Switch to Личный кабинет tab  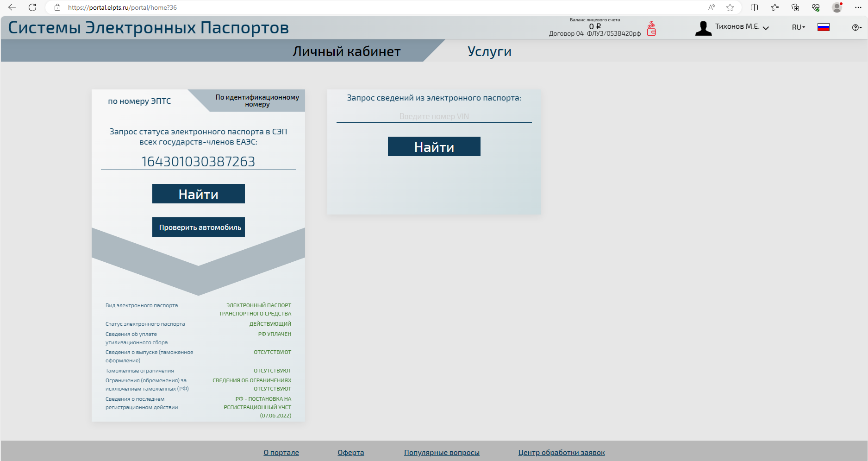pos(346,51)
